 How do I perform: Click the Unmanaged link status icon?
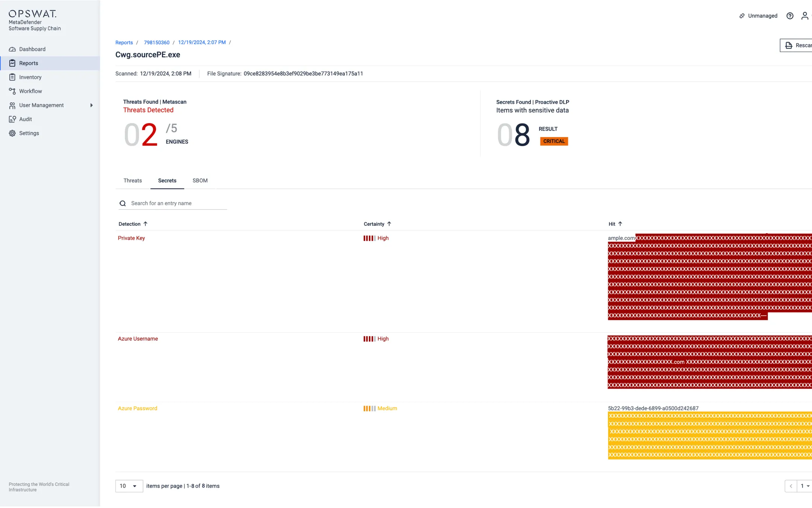click(742, 16)
